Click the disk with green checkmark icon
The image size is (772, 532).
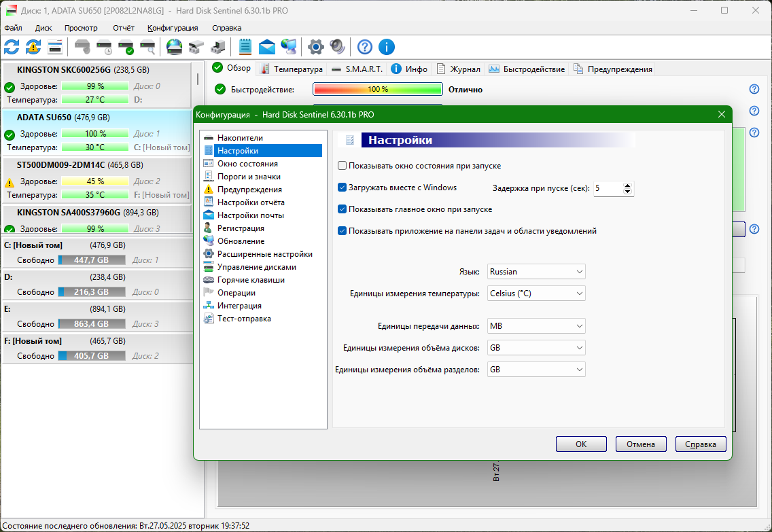(126, 48)
